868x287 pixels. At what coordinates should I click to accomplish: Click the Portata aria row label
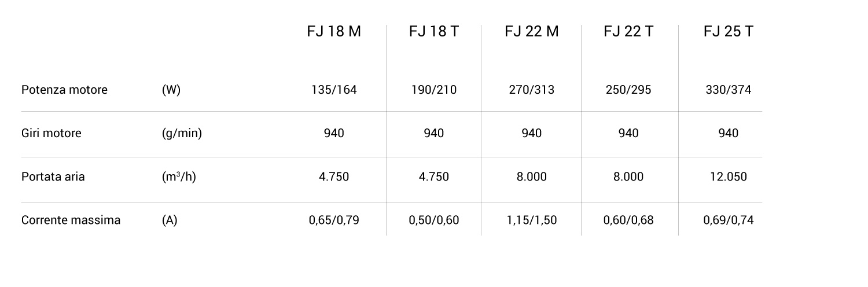[x=53, y=177]
